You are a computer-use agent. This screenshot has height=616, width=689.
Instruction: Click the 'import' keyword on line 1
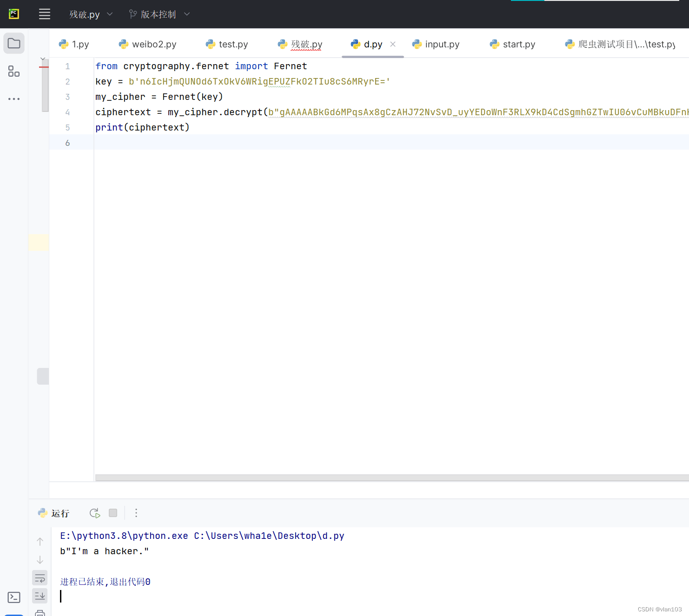252,66
